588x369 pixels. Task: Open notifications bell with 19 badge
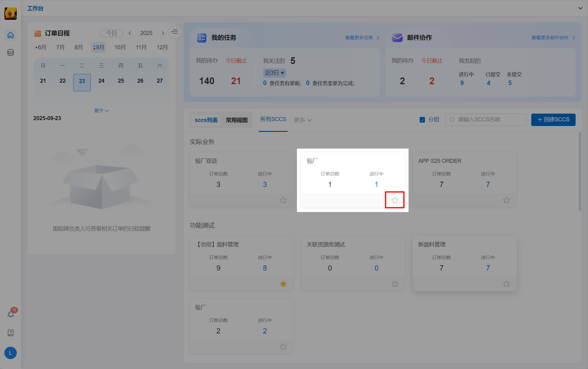(x=11, y=314)
